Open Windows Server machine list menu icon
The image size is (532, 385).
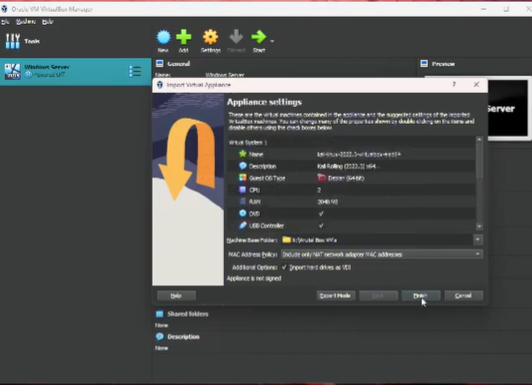pyautogui.click(x=135, y=72)
